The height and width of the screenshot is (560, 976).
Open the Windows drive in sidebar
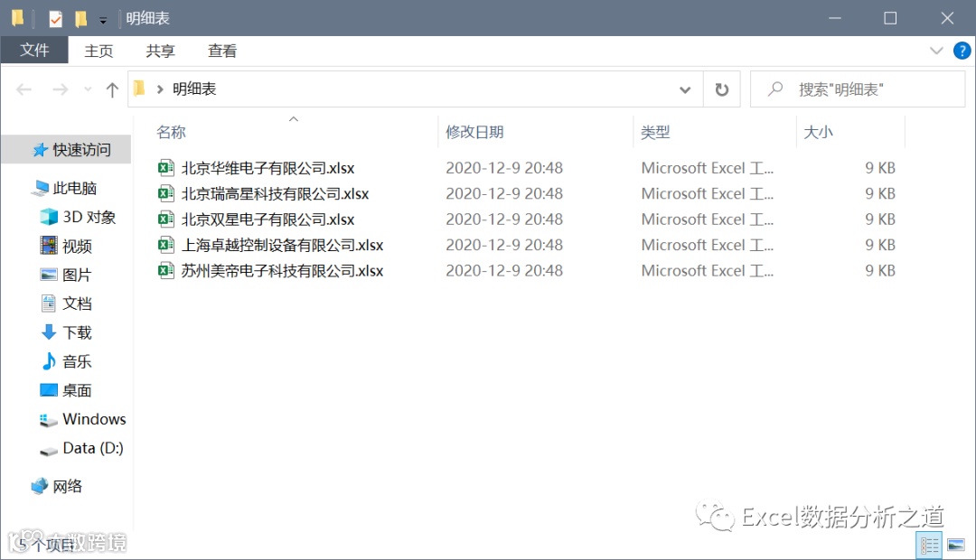coord(94,419)
